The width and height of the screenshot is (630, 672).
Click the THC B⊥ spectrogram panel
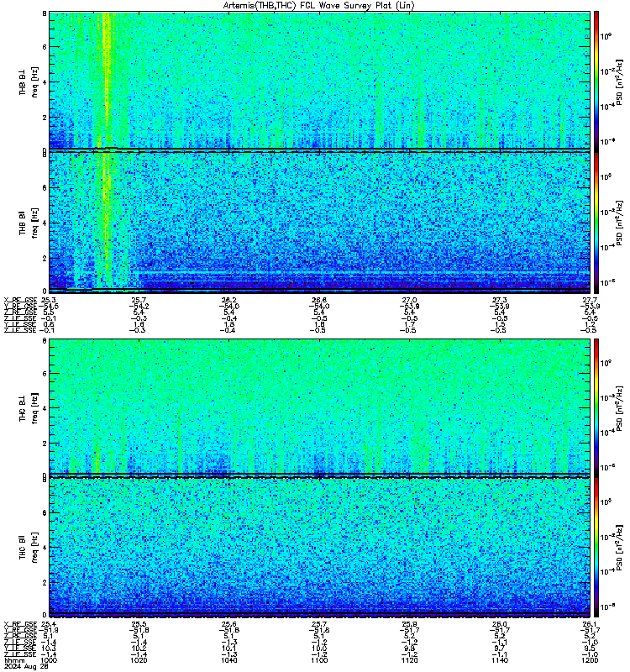coord(319,407)
